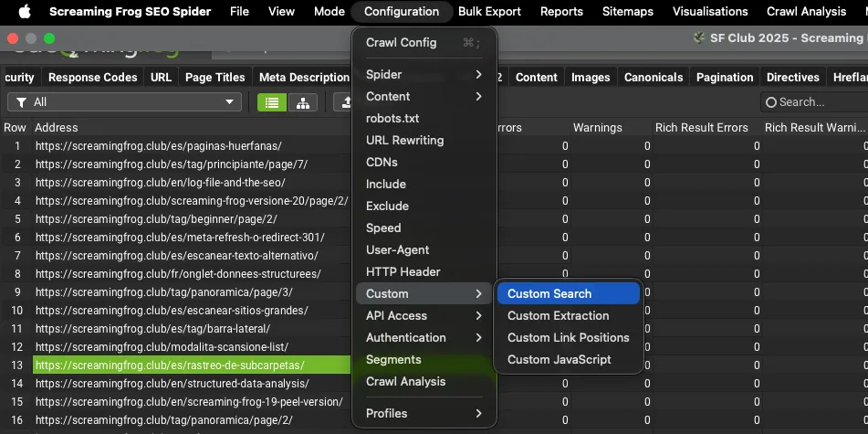Select the modalita-scansione-list URL
This screenshot has height=434, width=868.
(x=162, y=347)
